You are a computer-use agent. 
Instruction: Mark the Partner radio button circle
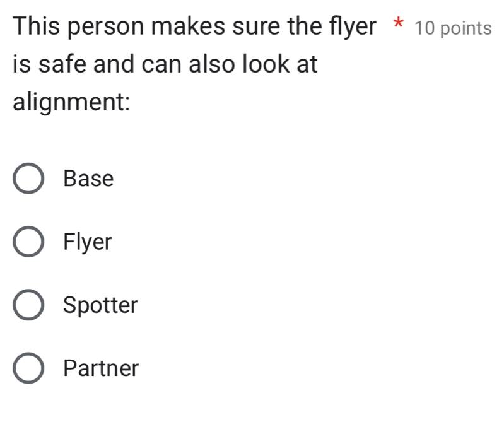tap(29, 368)
